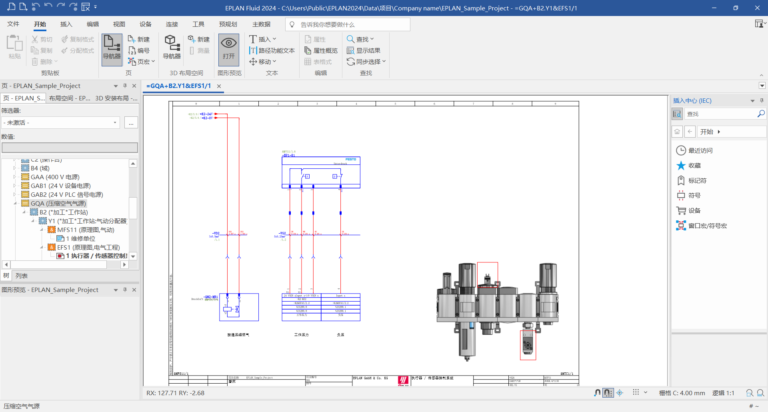Select page '1 维修单位' in tree
Screen dimensions: 768x412
80,239
